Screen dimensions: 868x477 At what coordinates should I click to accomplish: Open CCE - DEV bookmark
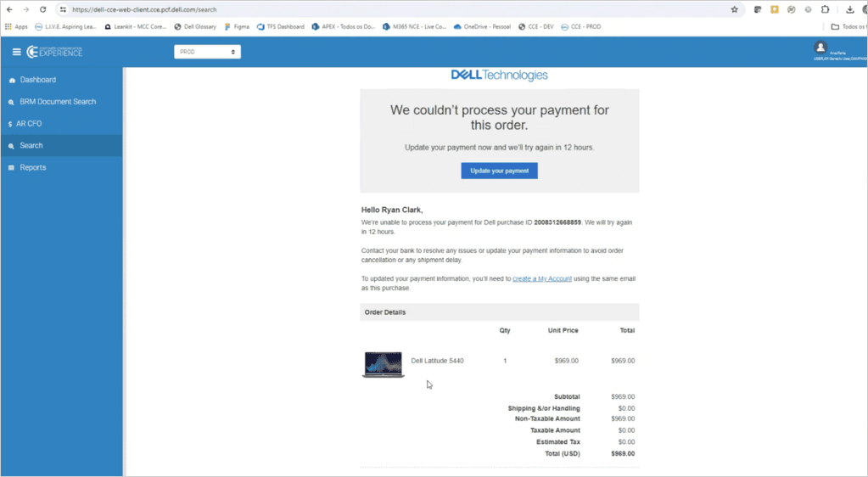point(536,26)
